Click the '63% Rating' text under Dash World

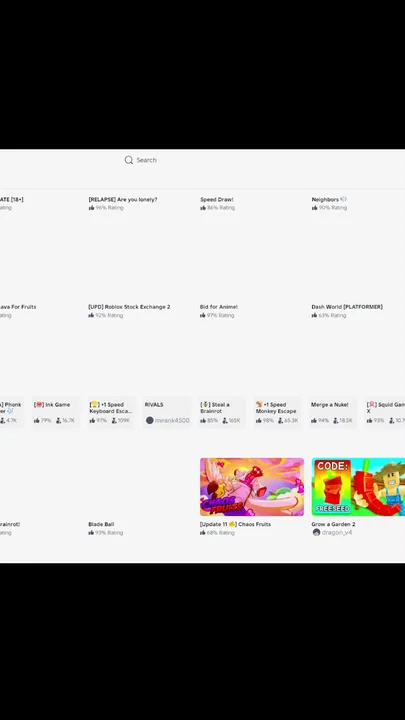click(x=332, y=315)
